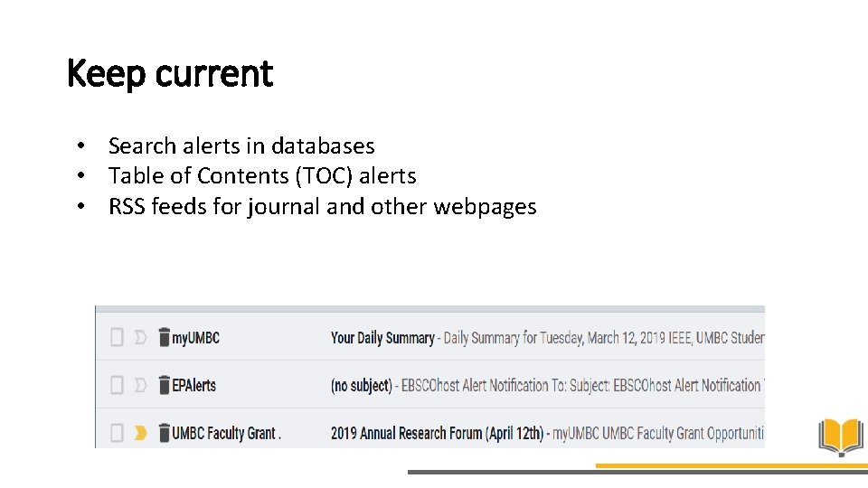Select the Table of Contents (TOC) alerts bullet
This screenshot has height=488, width=868.
(262, 175)
